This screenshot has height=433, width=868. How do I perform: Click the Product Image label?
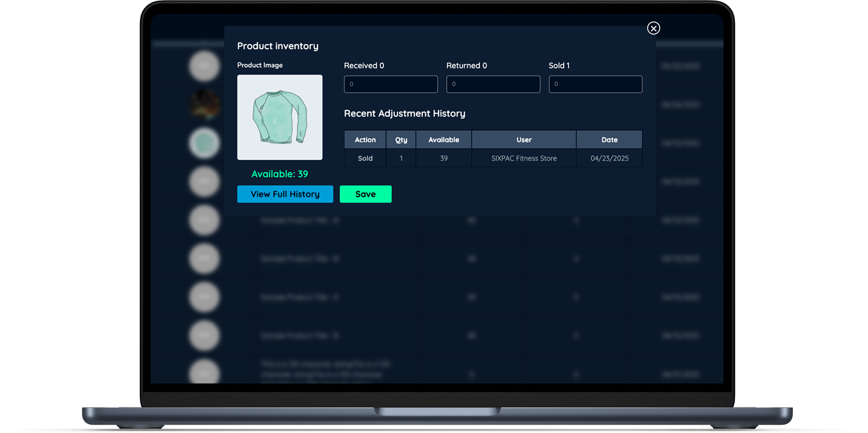coord(260,65)
